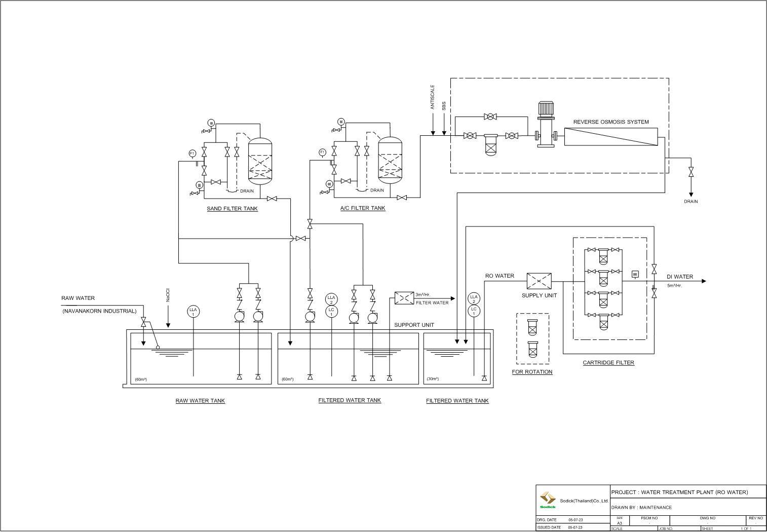
Task: Select the top cartridge in the cartridge filter bank
Action: 603,256
